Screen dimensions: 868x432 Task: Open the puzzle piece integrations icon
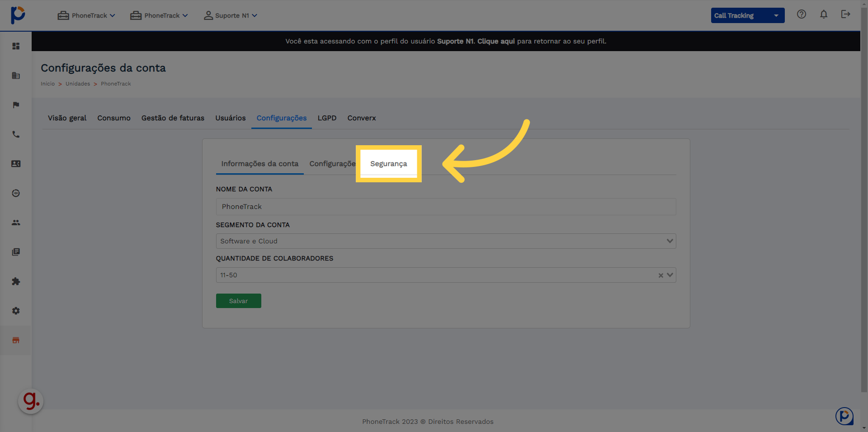[x=16, y=281]
